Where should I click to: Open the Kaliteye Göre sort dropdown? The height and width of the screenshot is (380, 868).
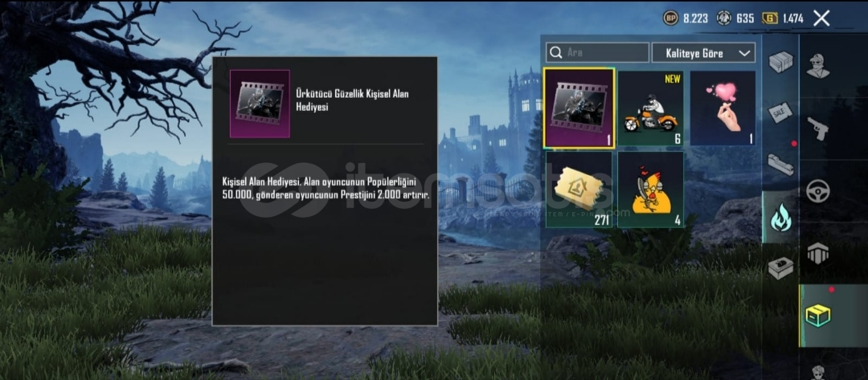click(x=703, y=53)
